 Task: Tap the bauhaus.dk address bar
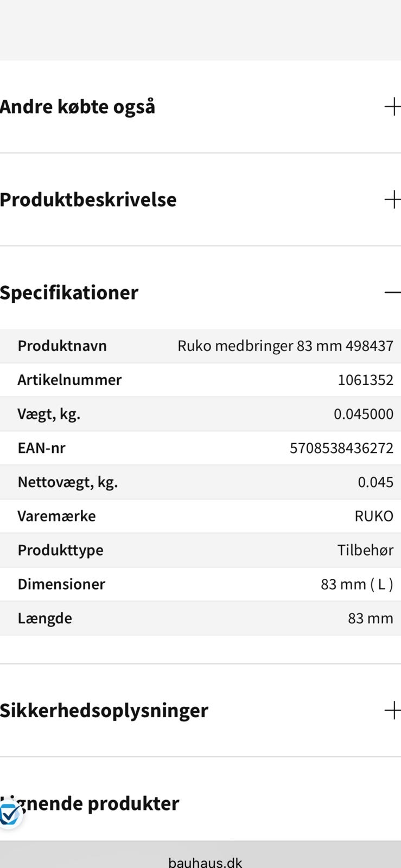tap(205, 861)
